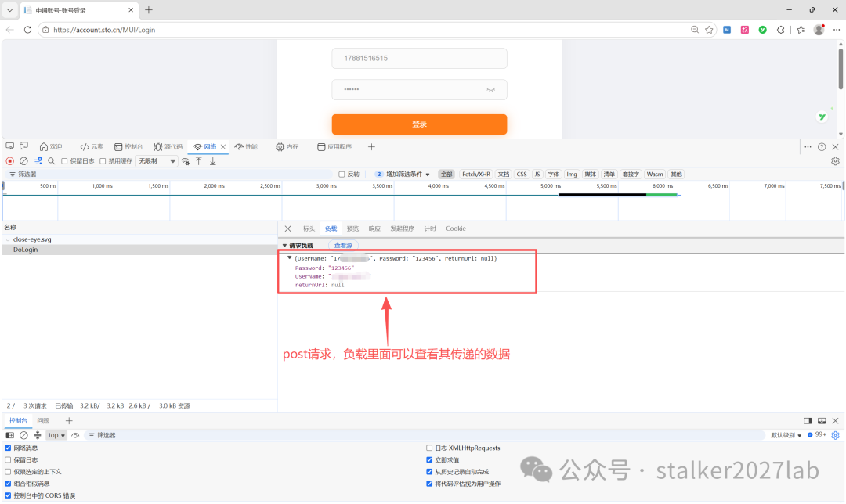Open the network search magnifier
The width and height of the screenshot is (846, 504).
point(52,161)
